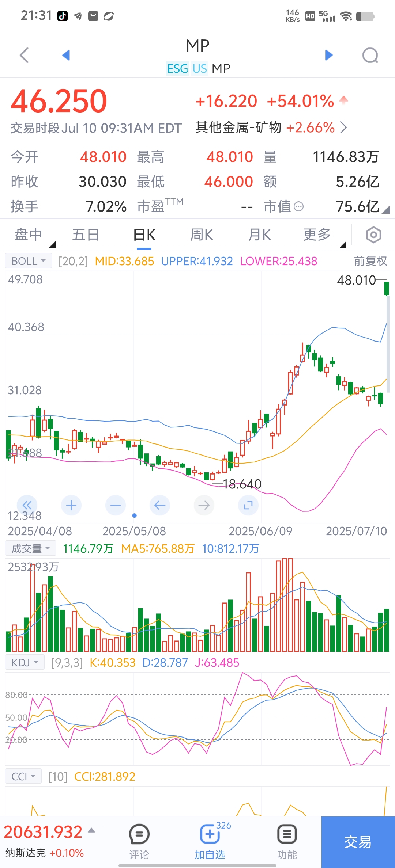The height and width of the screenshot is (868, 395).
Task: Add stock via 加自选 icon
Action: point(210,834)
